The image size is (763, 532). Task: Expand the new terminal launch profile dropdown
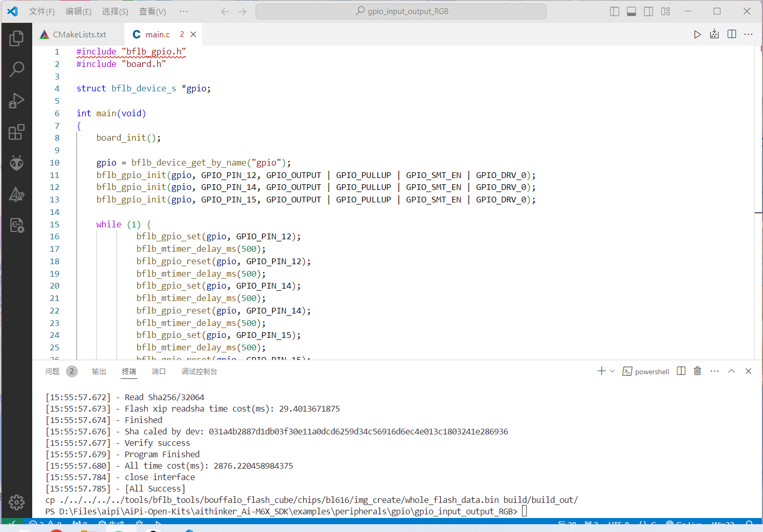click(612, 371)
